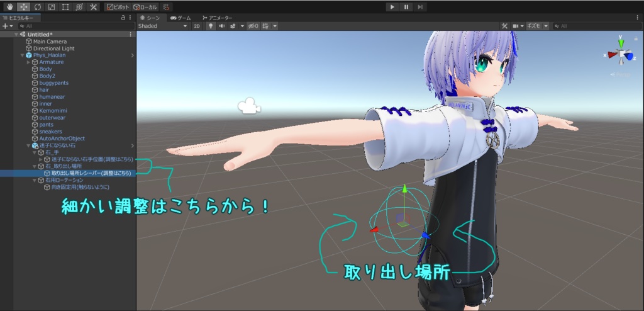644x311 pixels.
Task: Open scene effects dropdown arrow
Action: tap(242, 26)
